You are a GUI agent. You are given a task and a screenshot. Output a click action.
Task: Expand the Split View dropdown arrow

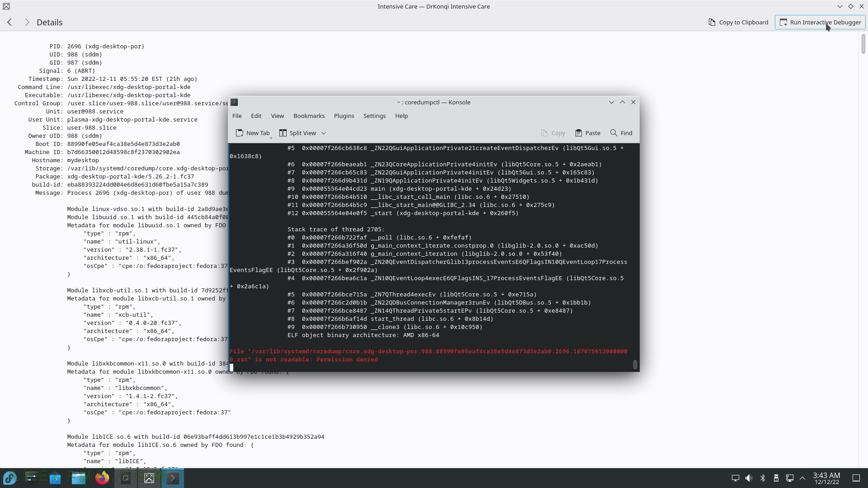[x=324, y=133]
